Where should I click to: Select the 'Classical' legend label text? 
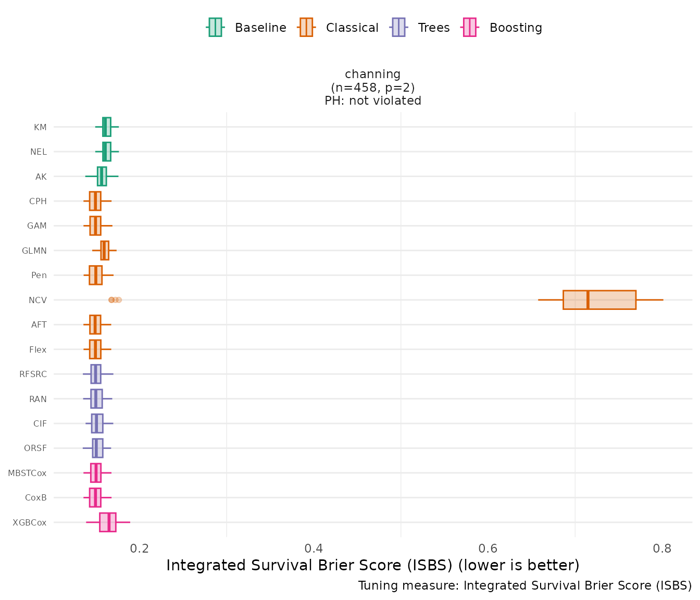click(352, 28)
